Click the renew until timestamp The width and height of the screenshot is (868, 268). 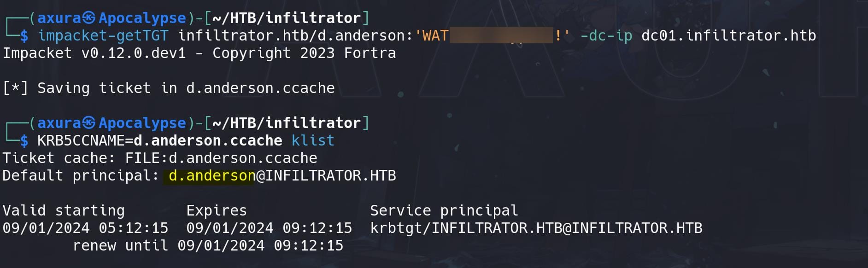pyautogui.click(x=208, y=245)
